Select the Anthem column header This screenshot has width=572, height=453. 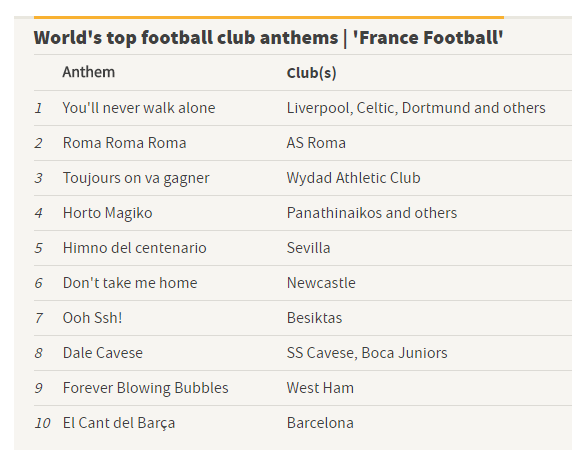(x=89, y=72)
